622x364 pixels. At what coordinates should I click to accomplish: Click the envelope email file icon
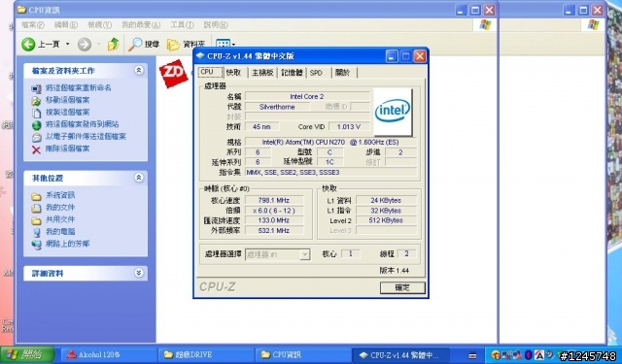tap(37, 138)
